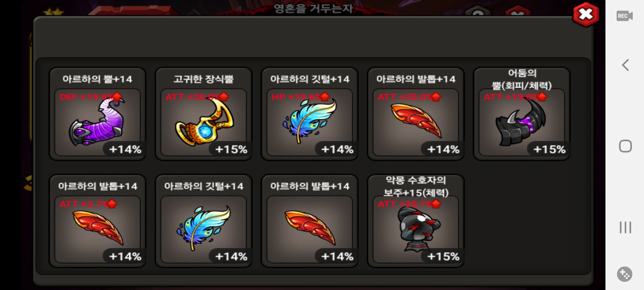Click the 아르하의 뿔+14 item name label
Image resolution: width=644 pixels, height=290 pixels.
(97, 79)
